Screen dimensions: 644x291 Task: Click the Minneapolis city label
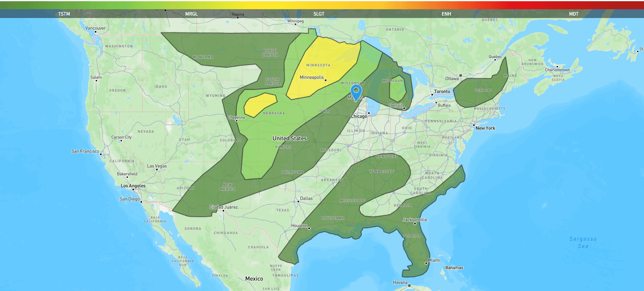312,77
